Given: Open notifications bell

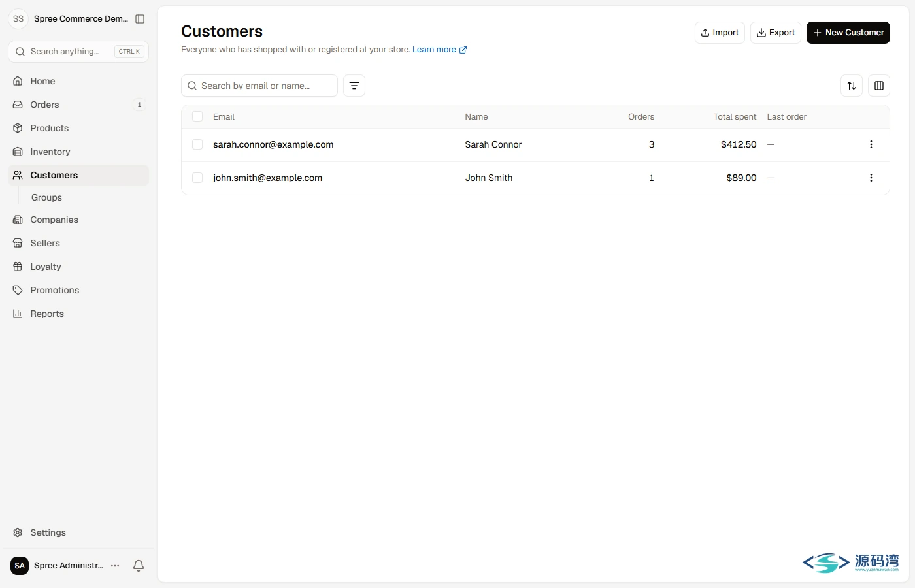Looking at the screenshot, I should (139, 566).
